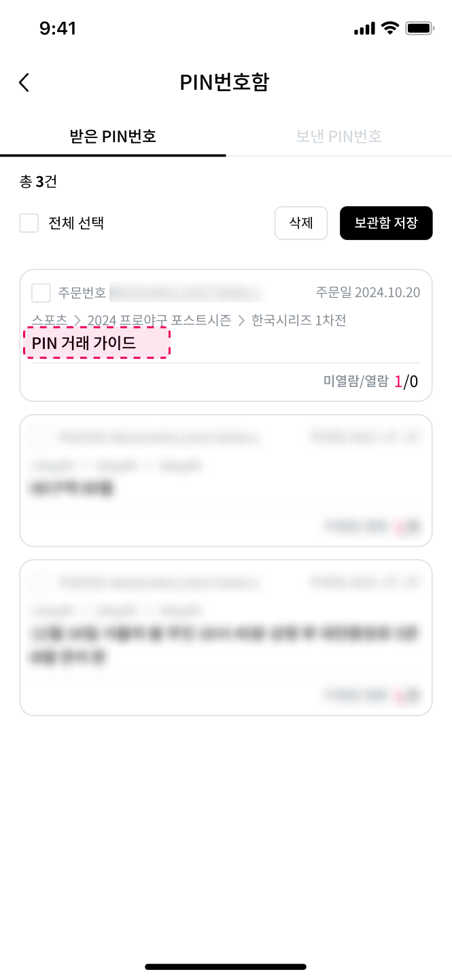Click the chevron before 한국시리즈 1차전
The width and height of the screenshot is (452, 980).
point(241,320)
